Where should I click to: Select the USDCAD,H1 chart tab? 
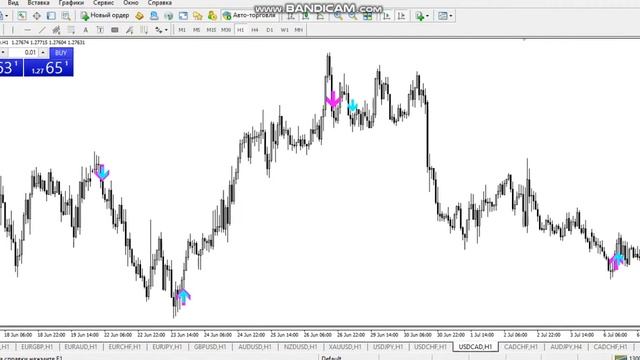tap(476, 347)
